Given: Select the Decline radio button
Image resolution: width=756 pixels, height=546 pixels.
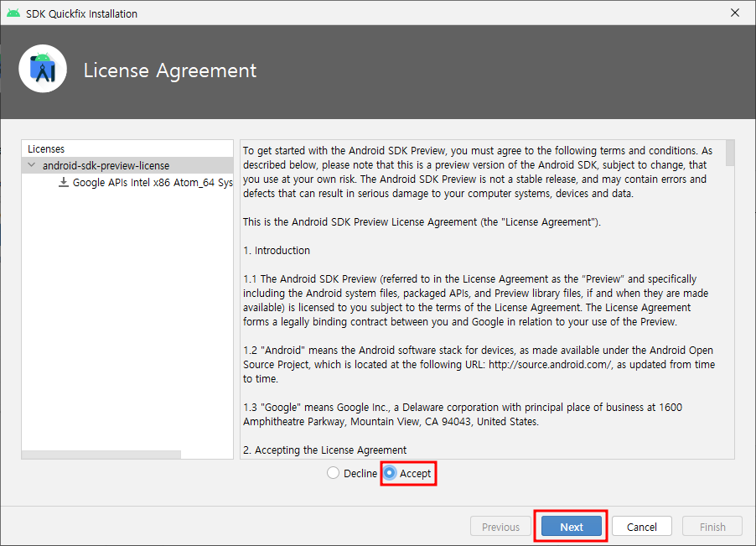Looking at the screenshot, I should [333, 473].
